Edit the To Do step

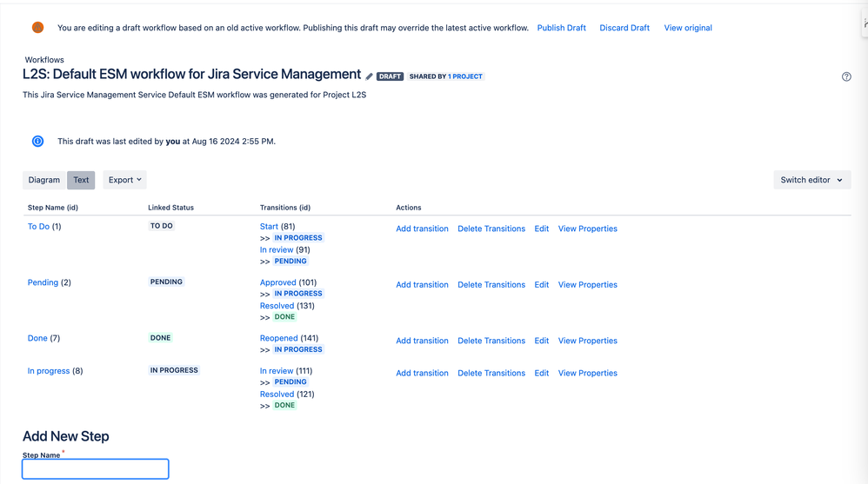[x=541, y=229]
